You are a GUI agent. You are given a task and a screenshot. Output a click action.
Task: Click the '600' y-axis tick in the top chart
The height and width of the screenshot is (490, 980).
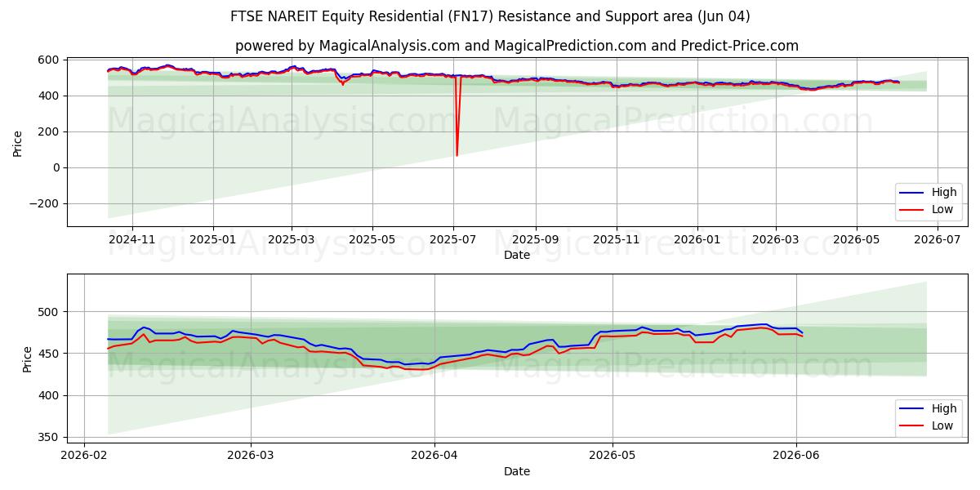tap(48, 60)
